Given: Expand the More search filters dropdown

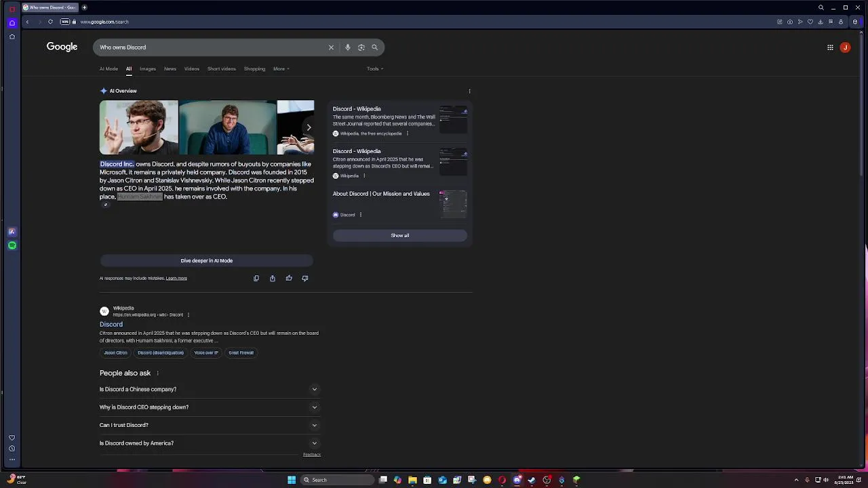Looking at the screenshot, I should click(x=281, y=68).
